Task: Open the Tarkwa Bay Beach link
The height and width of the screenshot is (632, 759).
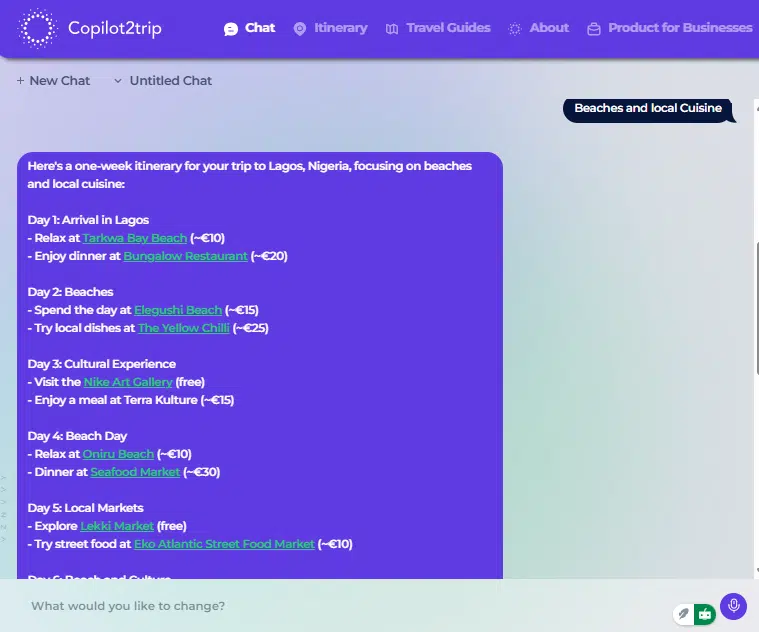Action: [135, 238]
